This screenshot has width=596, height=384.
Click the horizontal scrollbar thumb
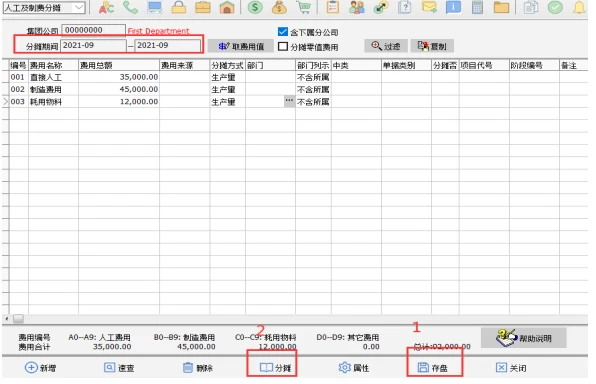[18, 319]
